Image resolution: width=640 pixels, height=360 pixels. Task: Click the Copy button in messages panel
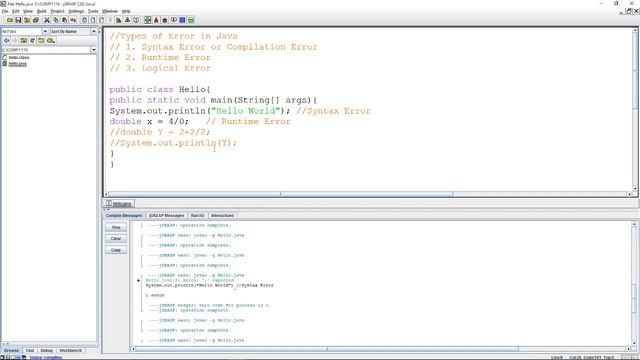pos(116,250)
